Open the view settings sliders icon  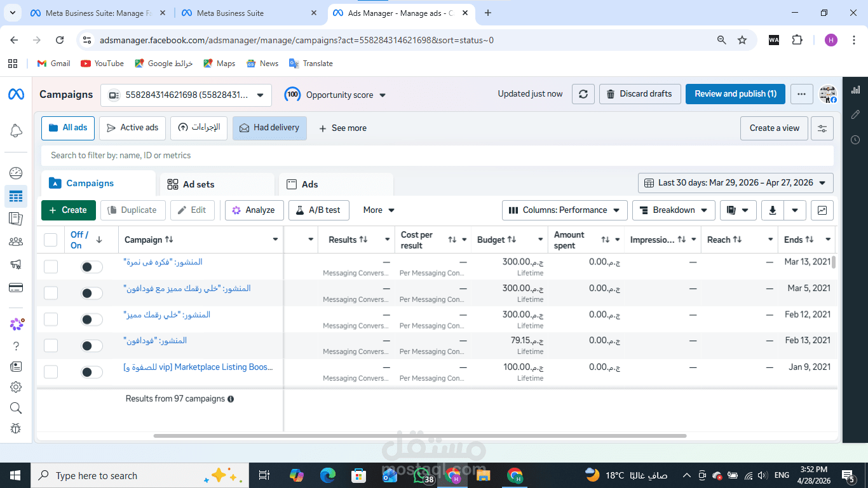pyautogui.click(x=822, y=128)
